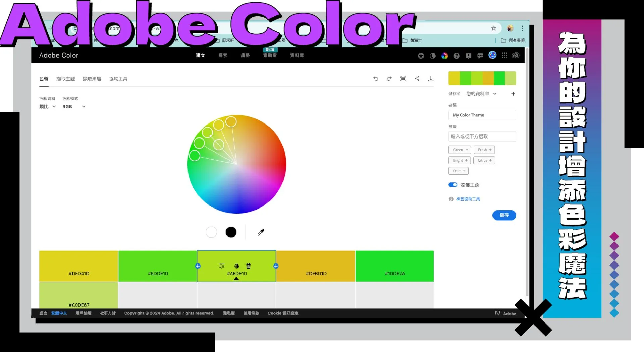Click the blue 儲存 save button

tap(504, 215)
